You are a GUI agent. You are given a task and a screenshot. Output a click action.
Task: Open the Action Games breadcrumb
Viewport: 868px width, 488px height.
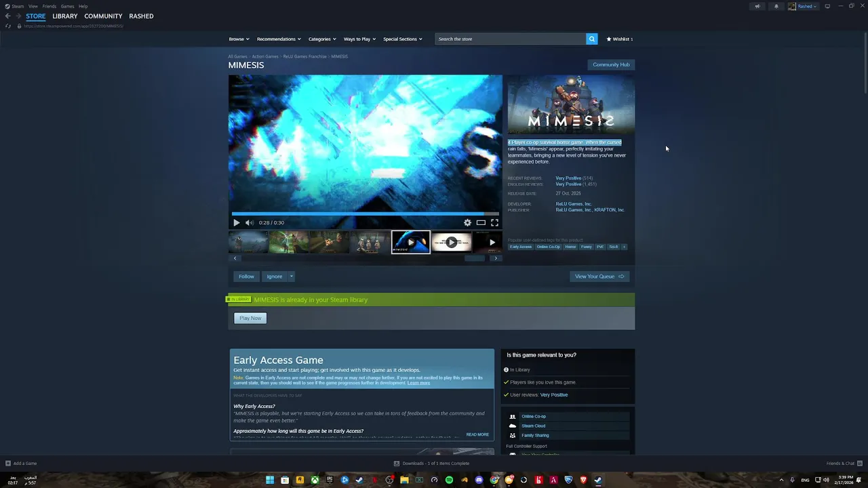click(265, 56)
